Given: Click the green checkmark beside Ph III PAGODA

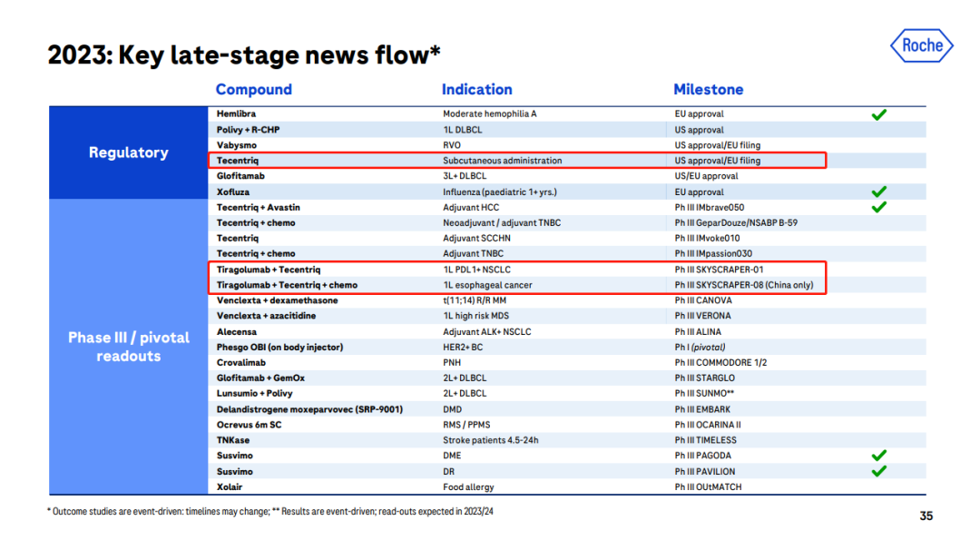Looking at the screenshot, I should (x=878, y=456).
